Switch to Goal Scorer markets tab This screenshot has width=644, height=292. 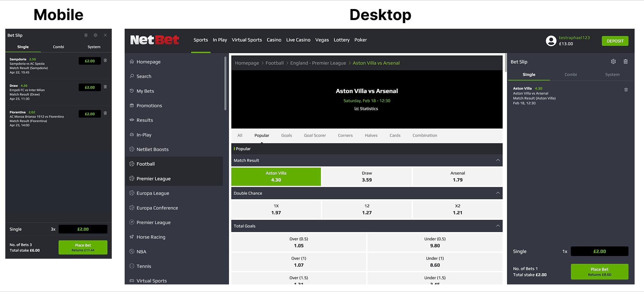click(315, 135)
